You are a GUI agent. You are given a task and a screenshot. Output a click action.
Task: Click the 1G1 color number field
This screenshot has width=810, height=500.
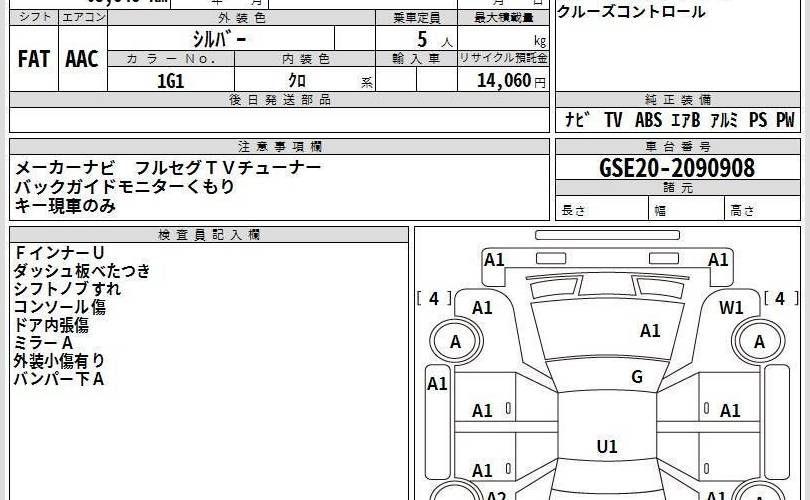click(x=170, y=82)
